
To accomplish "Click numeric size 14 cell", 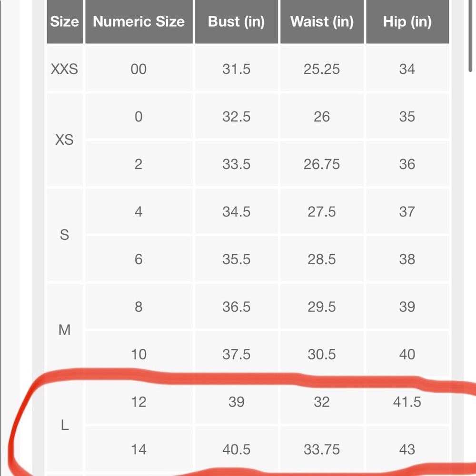I will [x=139, y=449].
